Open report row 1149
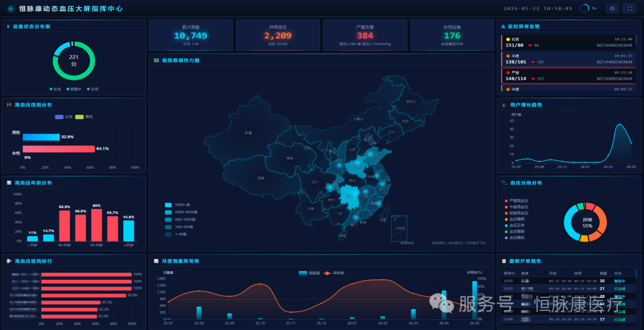Viewport: 644px width, 330px height. point(568,319)
